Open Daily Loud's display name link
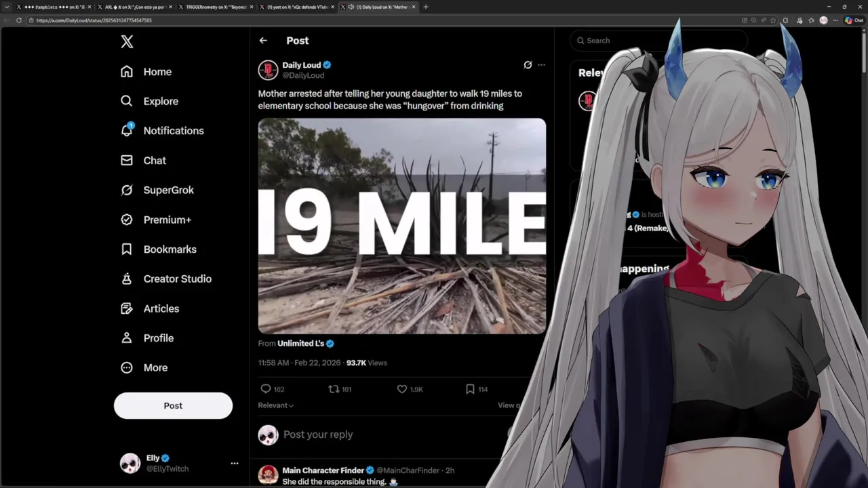 pyautogui.click(x=302, y=65)
